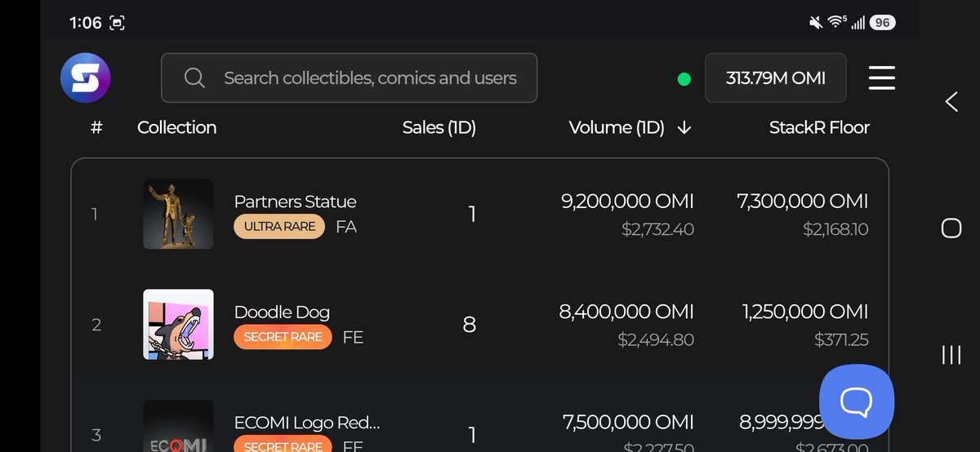Click Doodle Dog's FE edition label
The width and height of the screenshot is (980, 452).
(x=353, y=338)
